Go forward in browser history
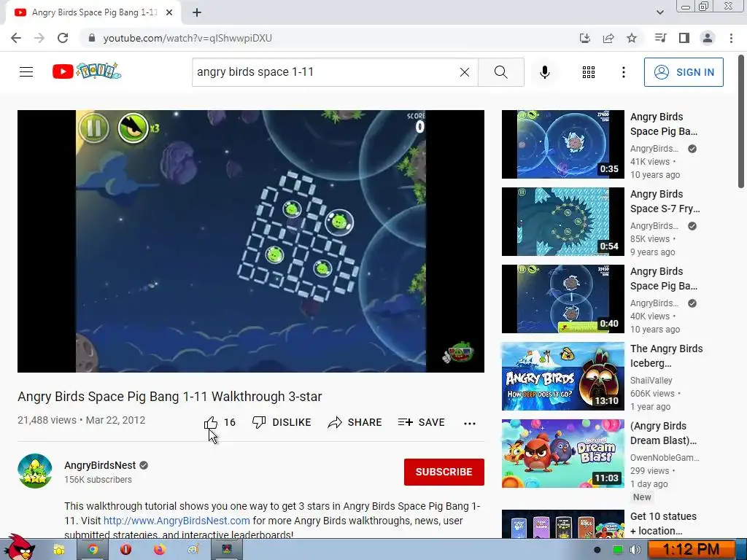 click(x=39, y=38)
